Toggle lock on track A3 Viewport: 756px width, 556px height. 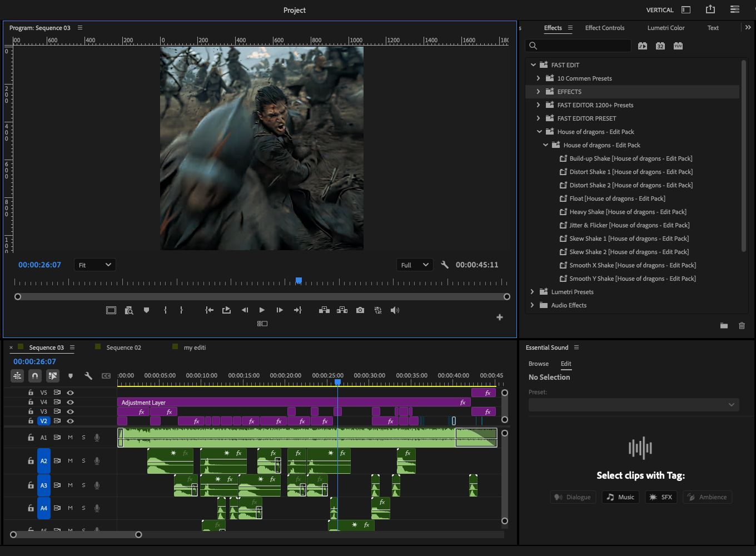pyautogui.click(x=31, y=485)
